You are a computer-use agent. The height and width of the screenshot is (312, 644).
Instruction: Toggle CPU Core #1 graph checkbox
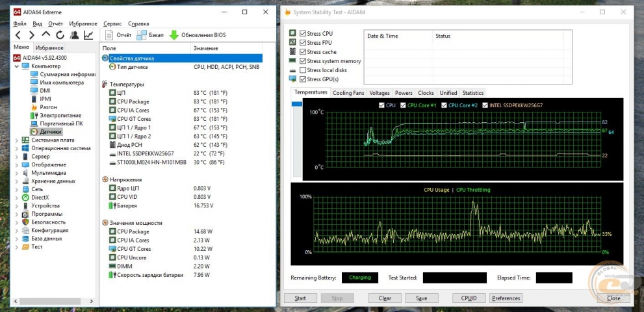pyautogui.click(x=403, y=105)
